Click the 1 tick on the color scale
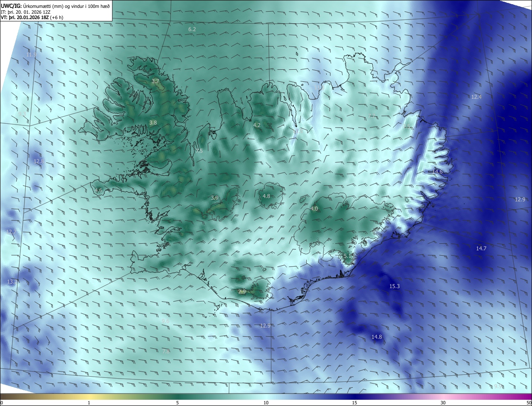Viewport: 532px width, 406px height. (x=89, y=403)
